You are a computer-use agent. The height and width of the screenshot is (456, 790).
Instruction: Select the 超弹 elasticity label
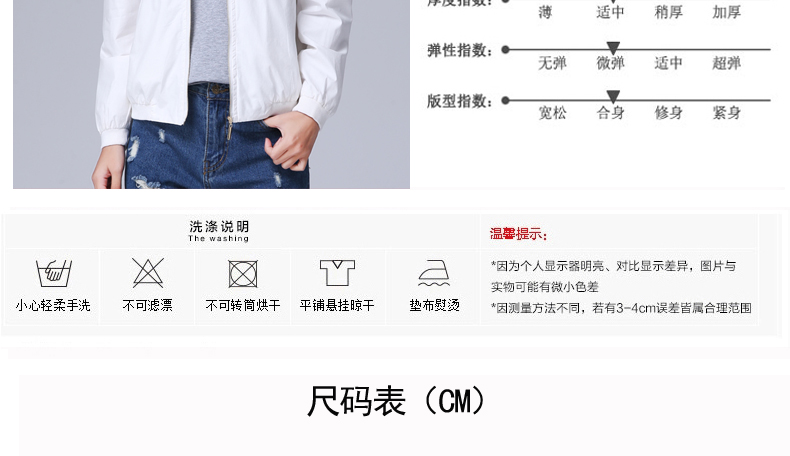point(726,63)
